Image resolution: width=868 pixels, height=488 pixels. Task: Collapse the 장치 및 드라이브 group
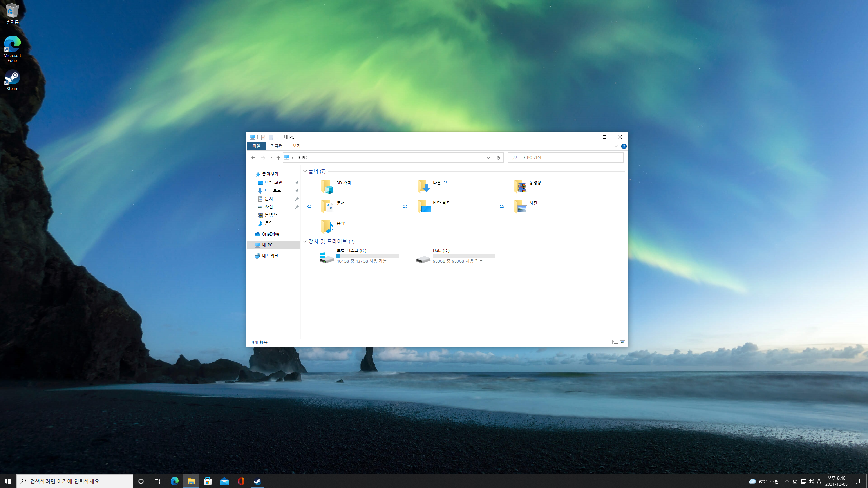point(305,241)
